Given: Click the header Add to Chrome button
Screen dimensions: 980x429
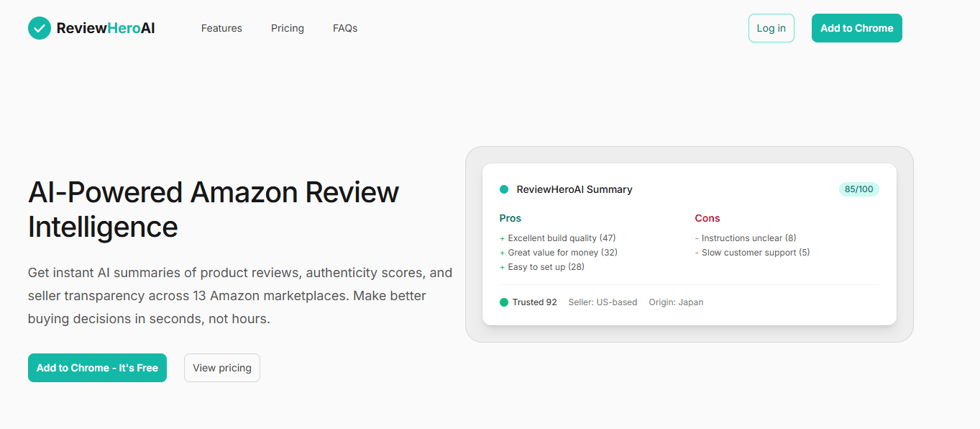Looking at the screenshot, I should coord(857,28).
